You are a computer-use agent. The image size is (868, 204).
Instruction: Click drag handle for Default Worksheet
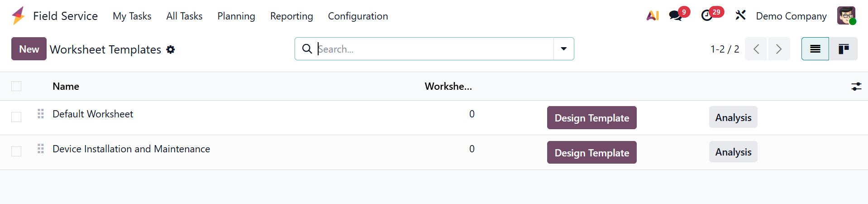pyautogui.click(x=41, y=114)
